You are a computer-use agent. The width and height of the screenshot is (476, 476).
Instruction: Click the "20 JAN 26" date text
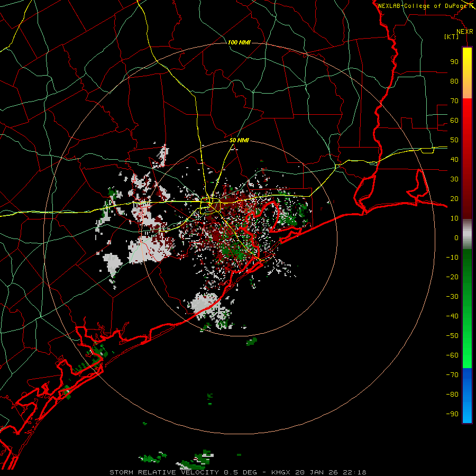click(316, 472)
